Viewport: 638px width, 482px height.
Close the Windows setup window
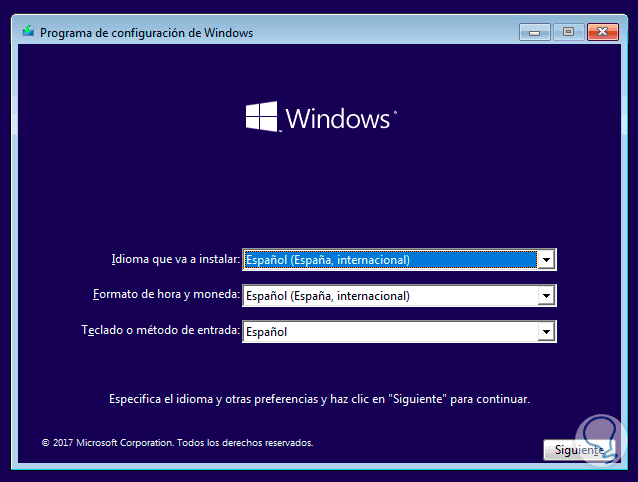603,32
